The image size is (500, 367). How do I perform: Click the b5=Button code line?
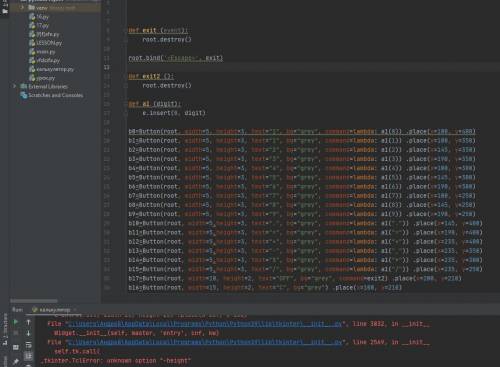(302, 177)
